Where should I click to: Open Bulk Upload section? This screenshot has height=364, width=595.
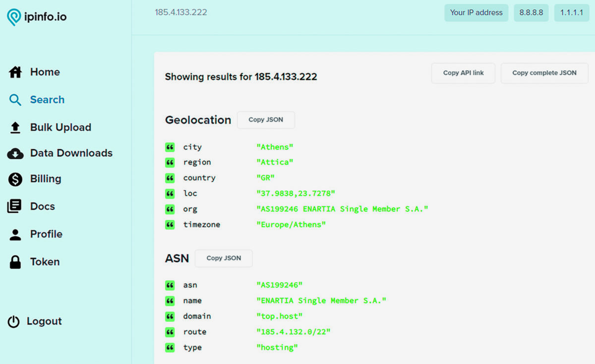click(60, 127)
